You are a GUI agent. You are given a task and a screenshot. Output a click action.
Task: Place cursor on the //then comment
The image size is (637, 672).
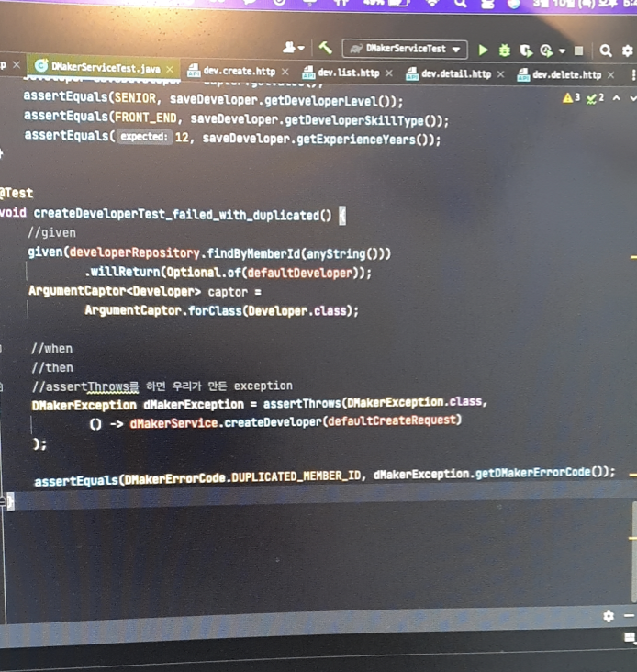point(52,368)
